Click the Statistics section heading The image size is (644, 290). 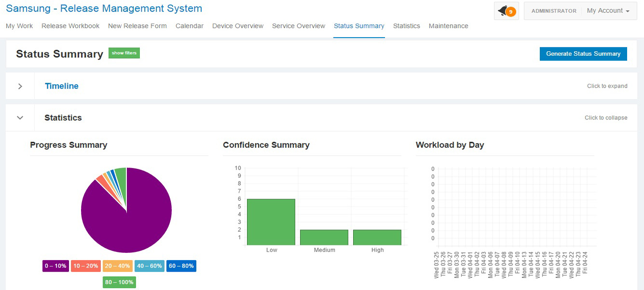63,118
